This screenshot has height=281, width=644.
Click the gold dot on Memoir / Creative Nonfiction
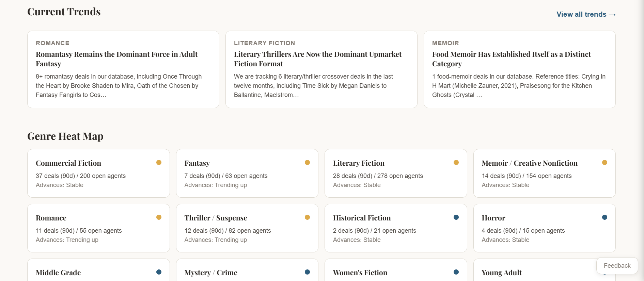click(x=604, y=163)
